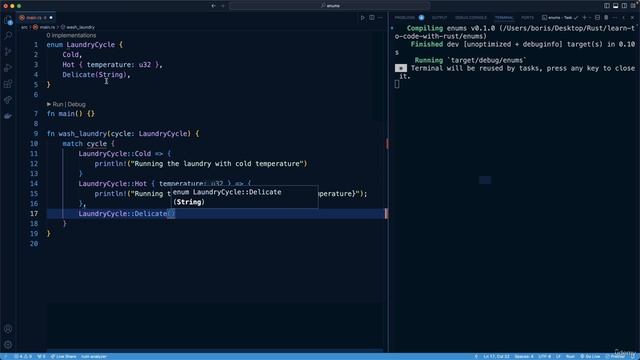Open the Manage gear icon
The width and height of the screenshot is (640, 360).
(x=8, y=345)
